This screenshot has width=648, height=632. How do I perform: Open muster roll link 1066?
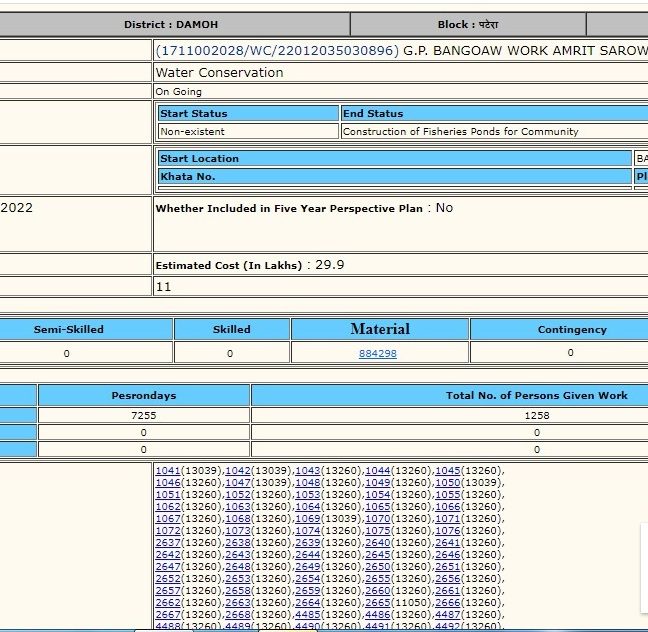[x=448, y=506]
